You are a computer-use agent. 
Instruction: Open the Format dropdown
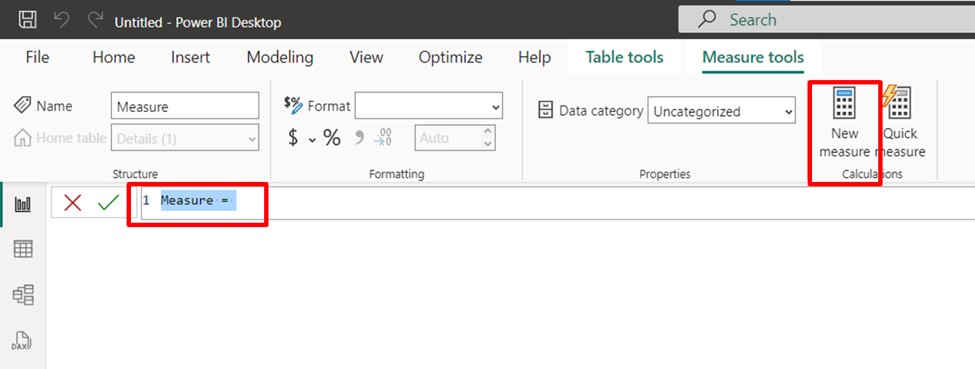pos(428,106)
